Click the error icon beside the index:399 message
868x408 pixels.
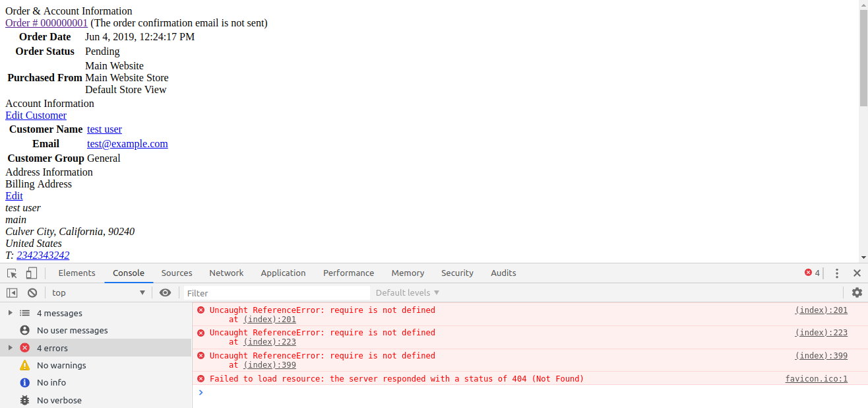point(201,356)
